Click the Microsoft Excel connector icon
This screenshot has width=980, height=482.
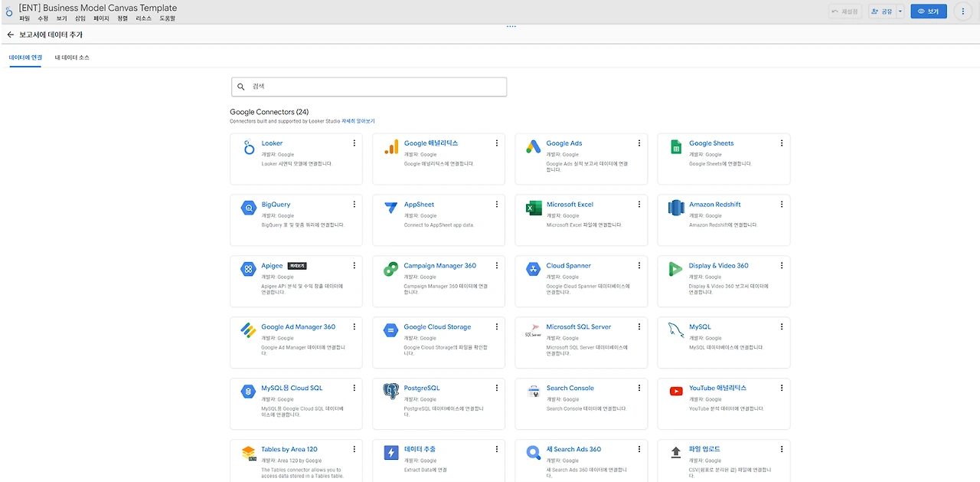[534, 208]
